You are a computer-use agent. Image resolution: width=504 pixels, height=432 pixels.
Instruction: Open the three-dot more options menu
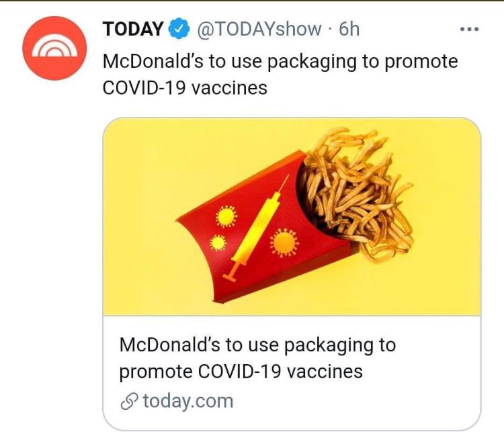(x=469, y=30)
